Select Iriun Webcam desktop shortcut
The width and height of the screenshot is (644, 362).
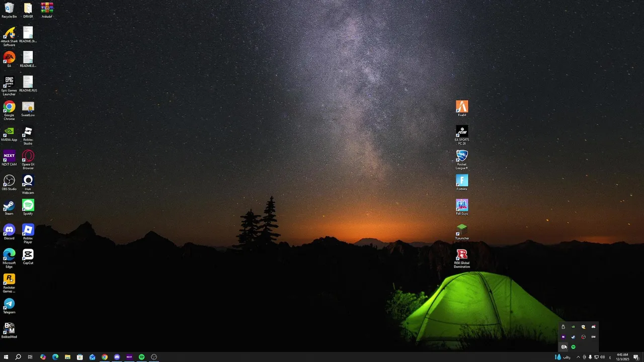[x=28, y=184]
